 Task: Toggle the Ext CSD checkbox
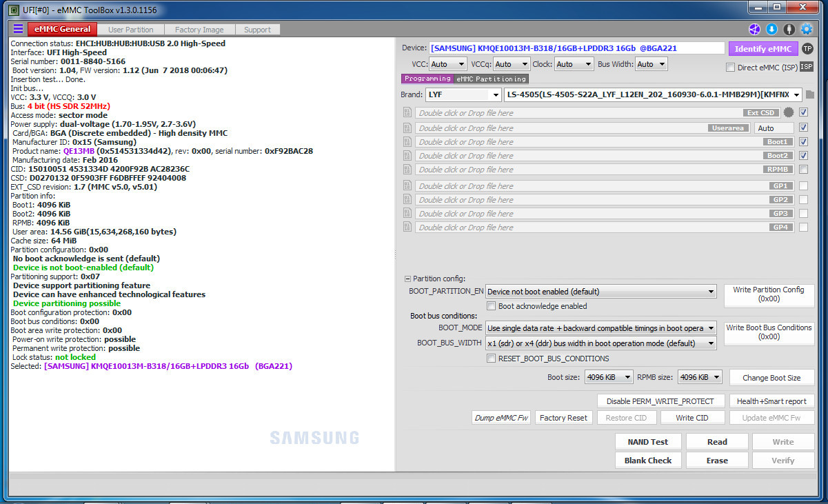pyautogui.click(x=803, y=112)
